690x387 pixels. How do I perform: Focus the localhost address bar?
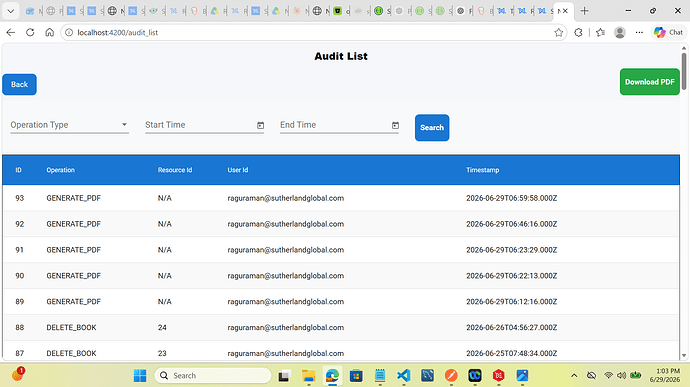(308, 33)
